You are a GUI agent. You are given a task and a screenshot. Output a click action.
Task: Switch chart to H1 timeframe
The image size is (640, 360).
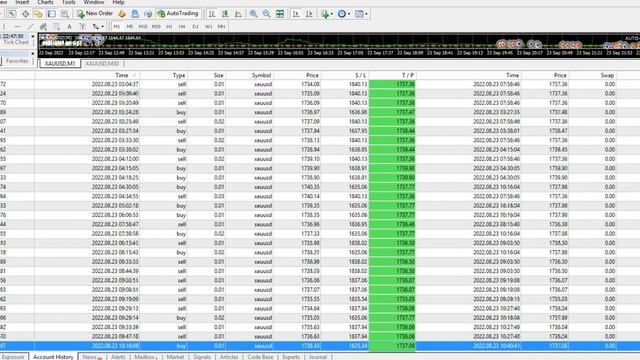(169, 27)
